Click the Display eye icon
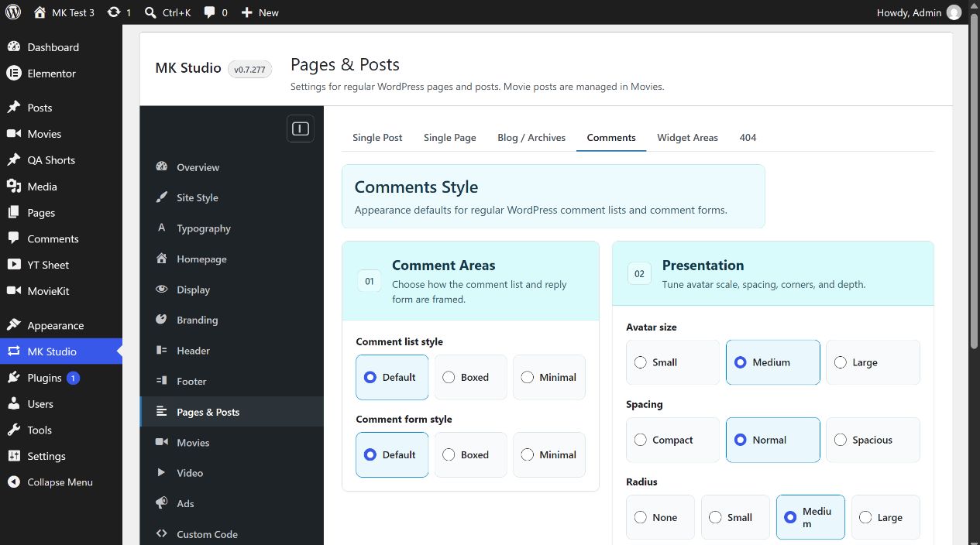Image resolution: width=980 pixels, height=545 pixels. (162, 290)
